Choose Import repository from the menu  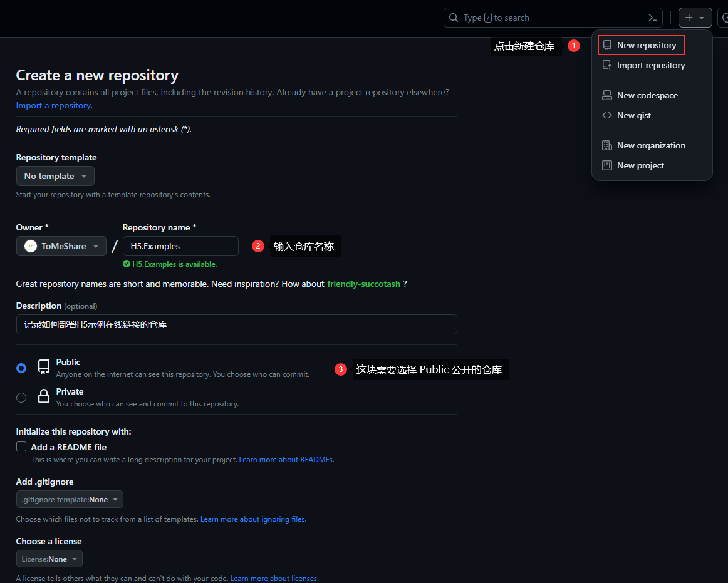pos(652,65)
